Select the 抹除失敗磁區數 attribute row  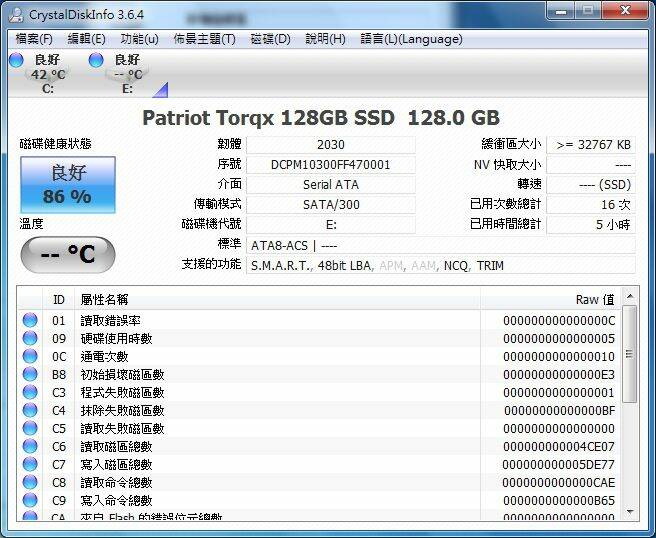tap(319, 410)
